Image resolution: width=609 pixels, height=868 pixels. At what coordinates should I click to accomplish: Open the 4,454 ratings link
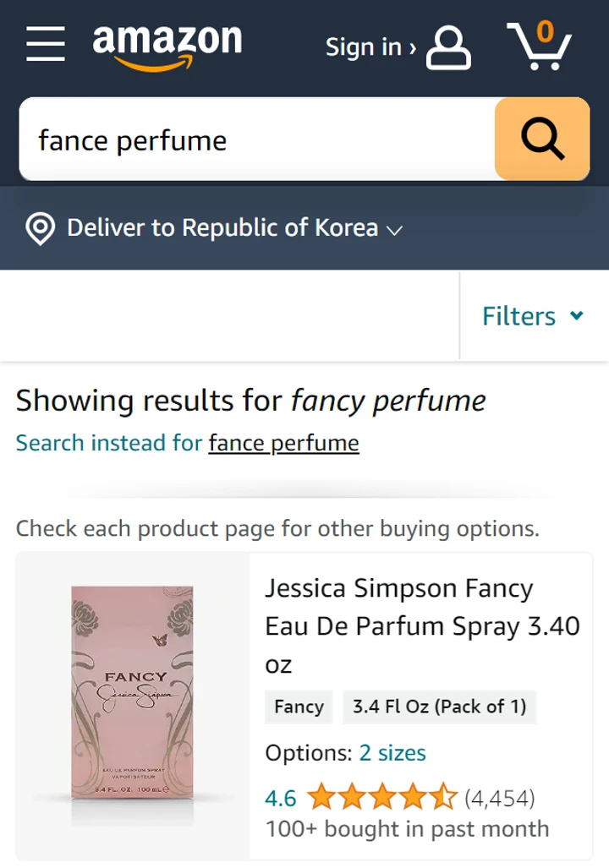500,796
